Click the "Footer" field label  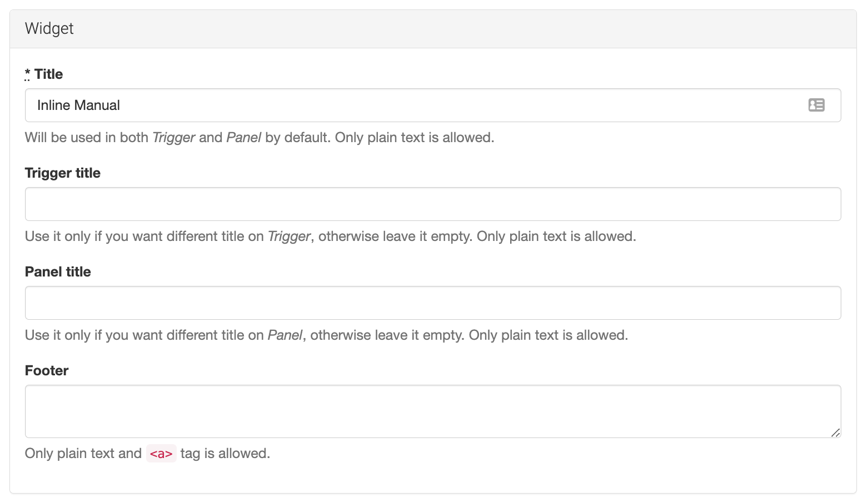pos(47,371)
